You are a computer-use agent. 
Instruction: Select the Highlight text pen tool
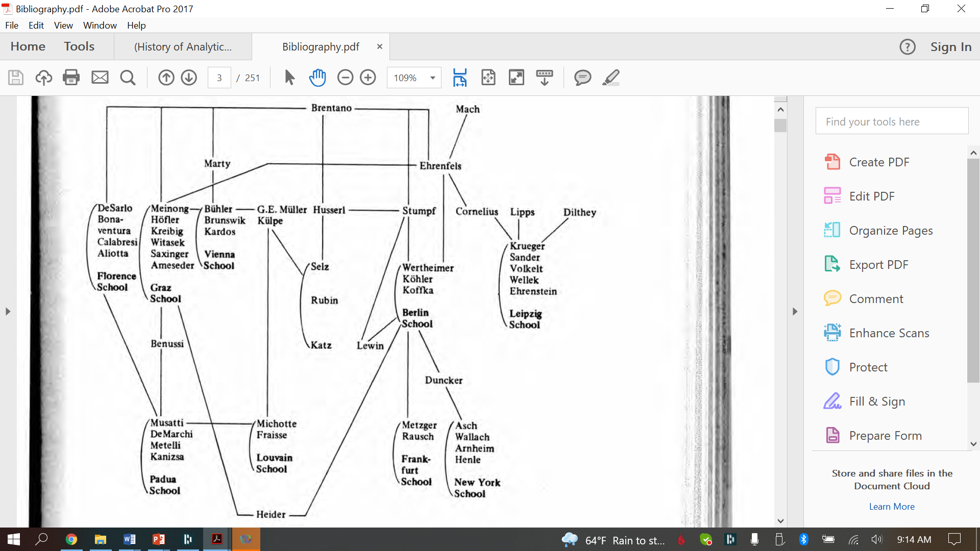tap(610, 78)
